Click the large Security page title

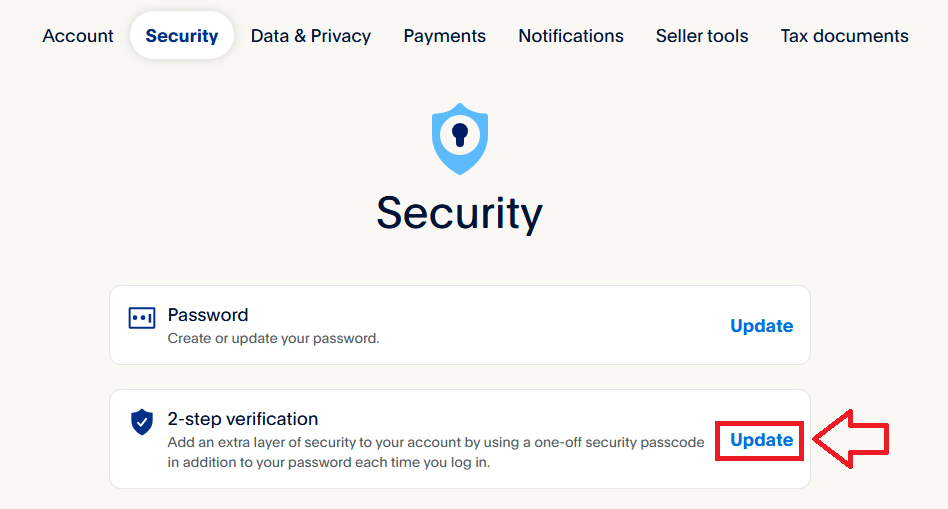(459, 213)
